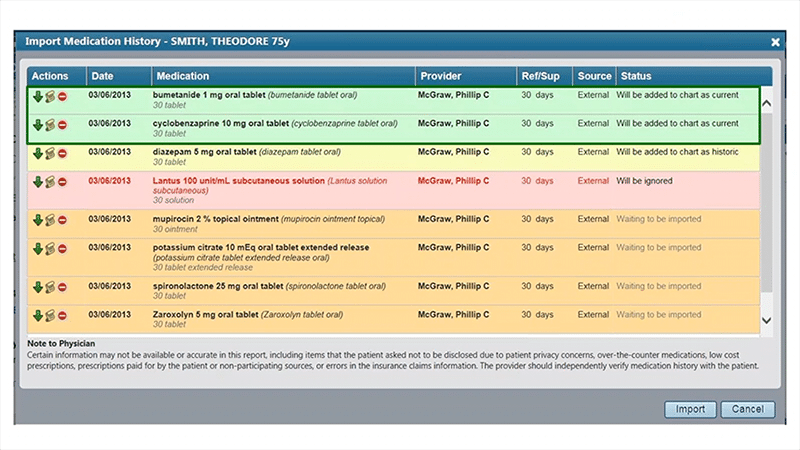The image size is (800, 450).
Task: Click red ignore icon for bumetanide row
Action: (62, 96)
